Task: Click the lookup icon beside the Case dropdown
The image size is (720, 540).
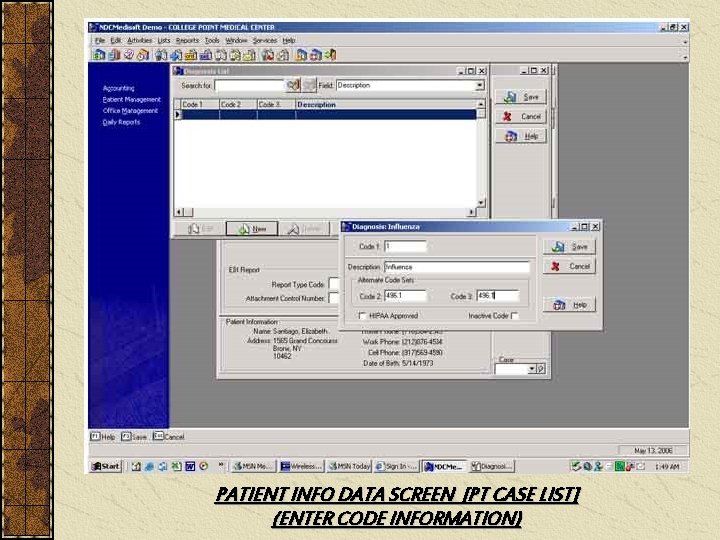Action: click(541, 369)
